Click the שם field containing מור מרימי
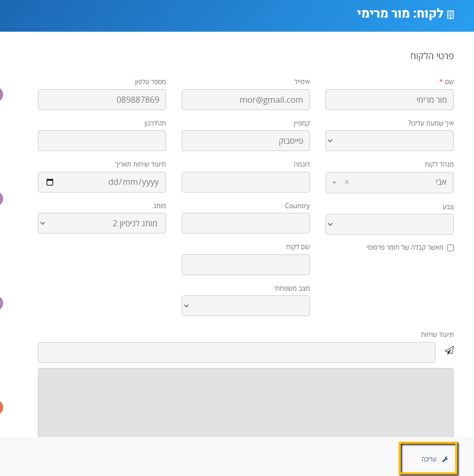 pyautogui.click(x=389, y=100)
